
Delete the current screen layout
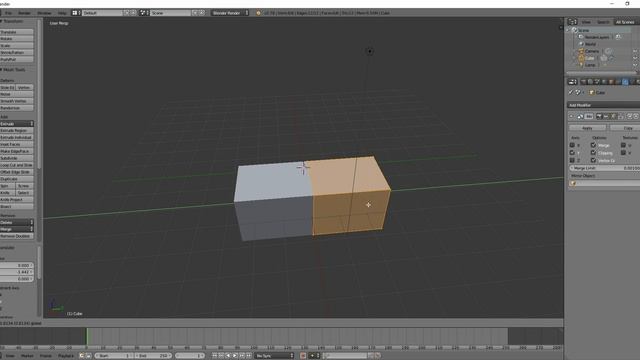tap(133, 13)
